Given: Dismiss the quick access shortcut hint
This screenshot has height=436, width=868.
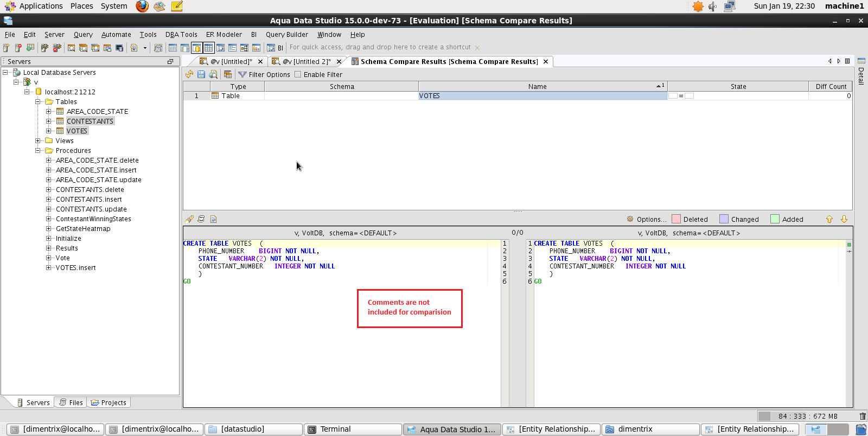Looking at the screenshot, I should (477, 48).
